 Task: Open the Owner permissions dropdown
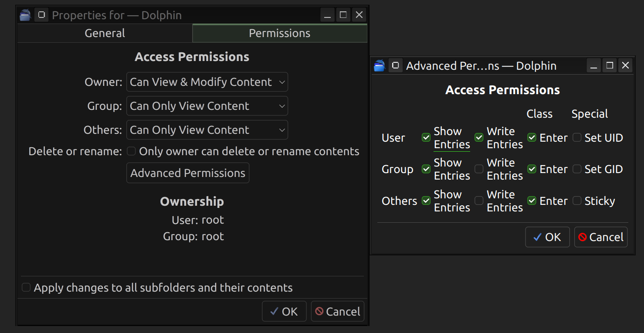tap(207, 82)
